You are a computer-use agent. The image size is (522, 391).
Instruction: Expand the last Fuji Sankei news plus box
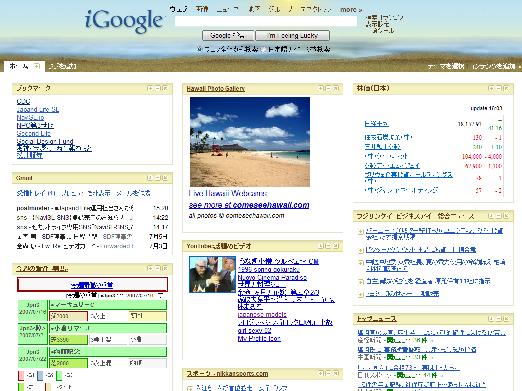click(361, 295)
